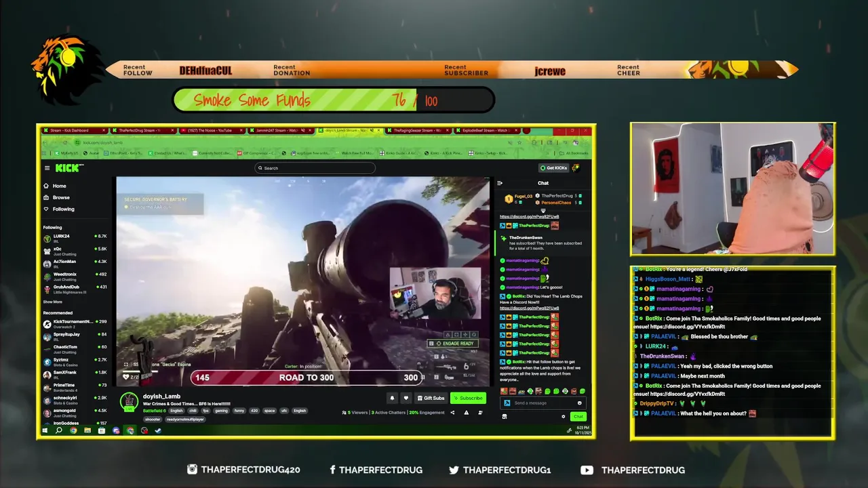868x488 pixels.
Task: Open Windows Start menu
Action: click(x=45, y=430)
